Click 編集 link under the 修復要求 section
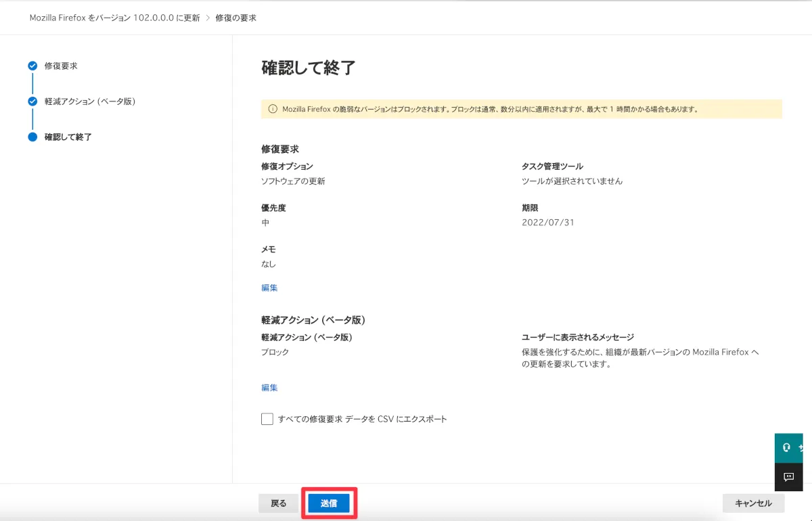Image resolution: width=812 pixels, height=521 pixels. pos(269,288)
